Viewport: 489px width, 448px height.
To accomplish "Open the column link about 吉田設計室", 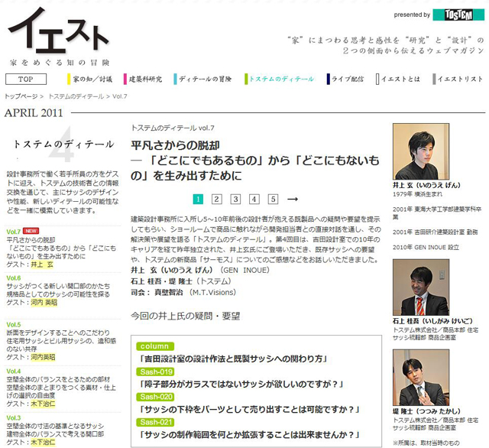I will tap(231, 358).
